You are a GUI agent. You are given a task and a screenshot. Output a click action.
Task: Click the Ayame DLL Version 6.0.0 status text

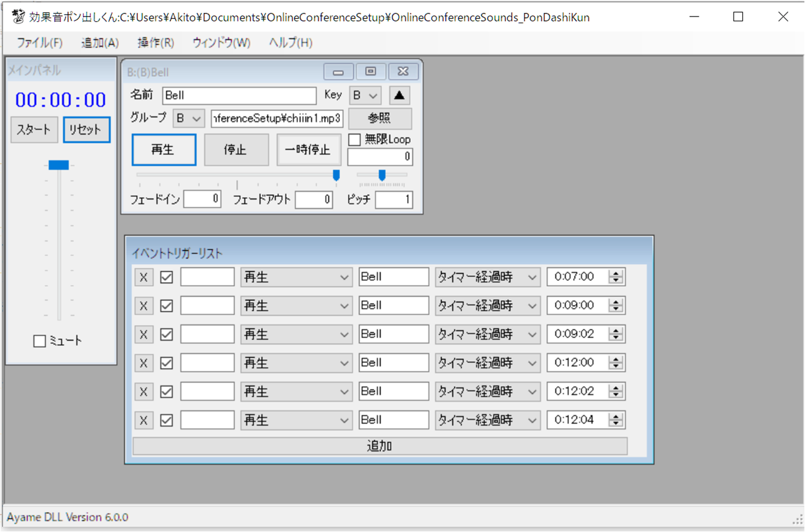(x=67, y=517)
